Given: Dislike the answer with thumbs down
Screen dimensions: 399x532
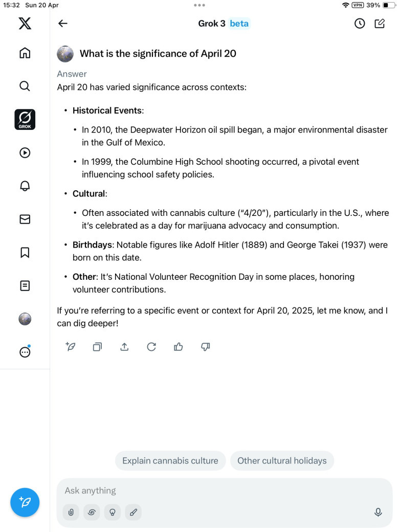Looking at the screenshot, I should [x=206, y=347].
